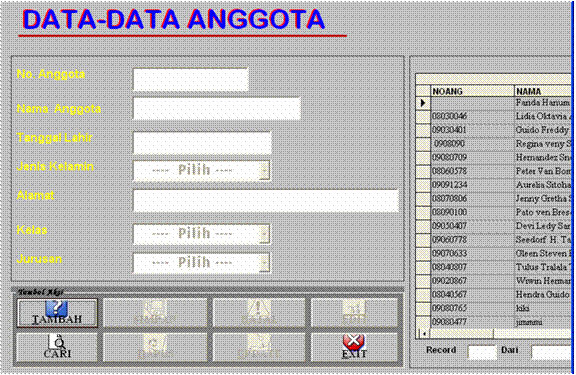Click the CARI search button
This screenshot has height=375, width=576.
pos(57,347)
